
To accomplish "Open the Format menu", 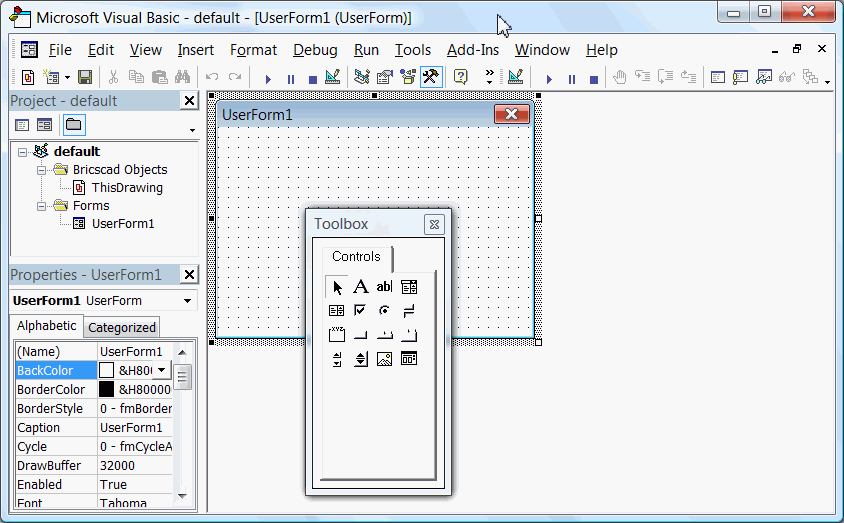I will (253, 50).
